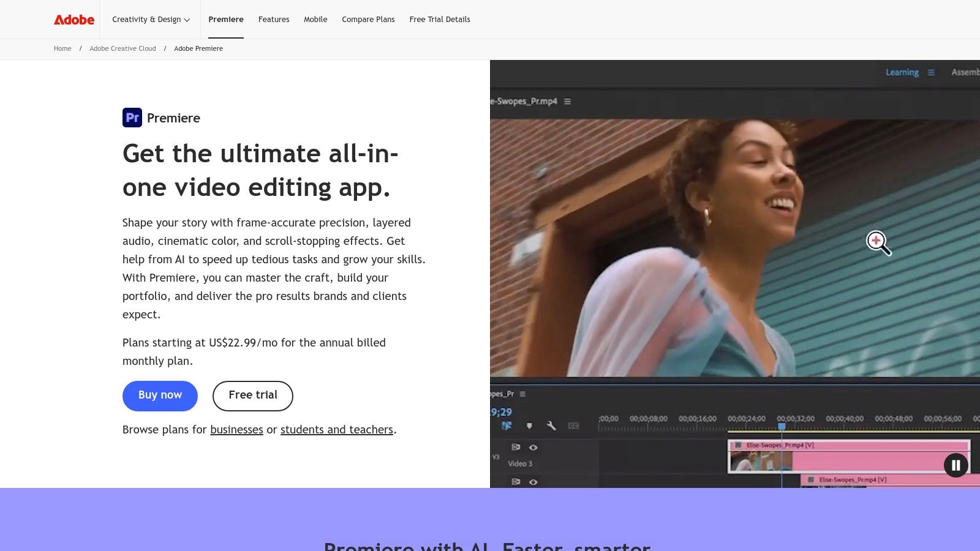Click the purple Pr Premiere app icon
Viewport: 980px width, 551px height.
tap(132, 118)
